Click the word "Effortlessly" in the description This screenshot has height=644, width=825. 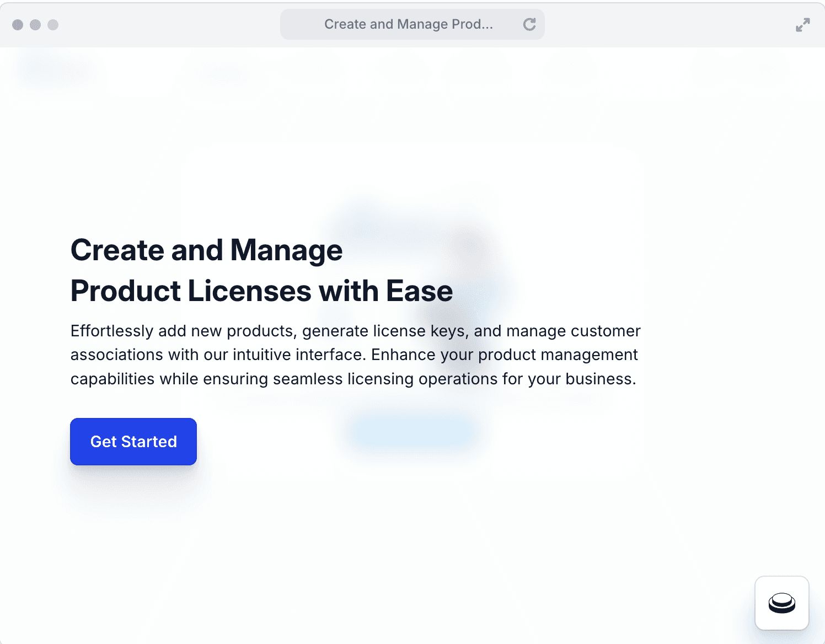coord(112,331)
